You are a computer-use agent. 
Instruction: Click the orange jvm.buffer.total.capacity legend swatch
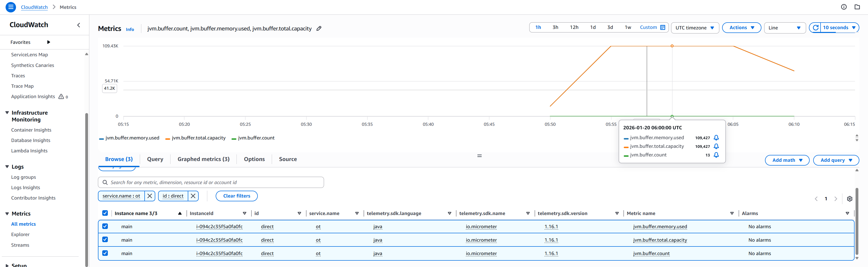tap(167, 138)
